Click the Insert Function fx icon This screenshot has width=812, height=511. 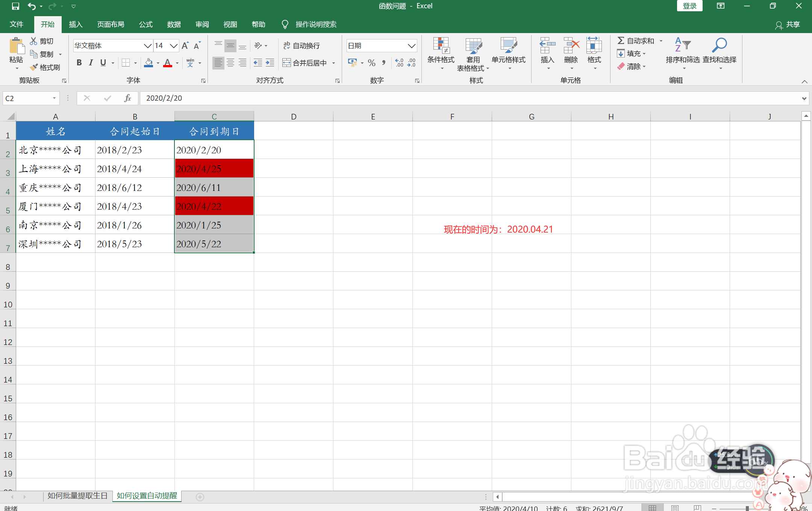[127, 98]
